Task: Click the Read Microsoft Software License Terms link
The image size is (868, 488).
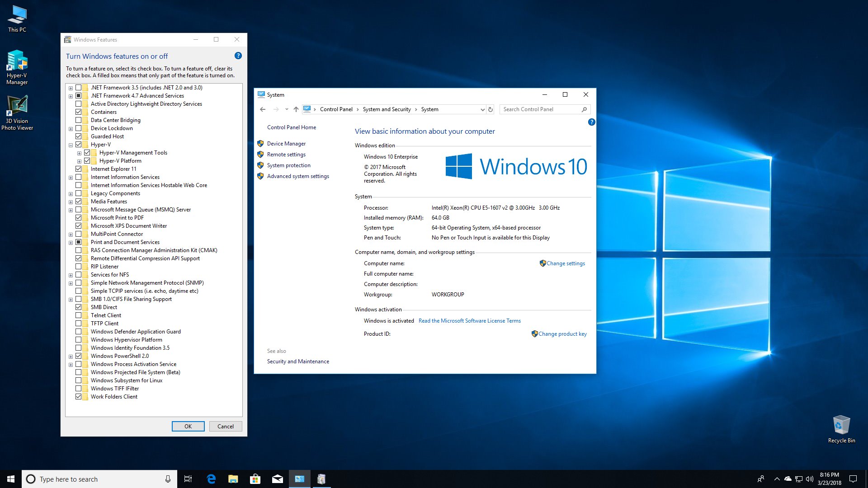Action: click(x=469, y=321)
